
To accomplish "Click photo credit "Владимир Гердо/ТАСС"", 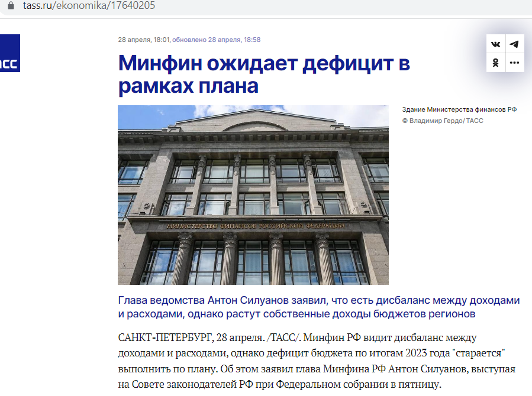I will coord(446,121).
